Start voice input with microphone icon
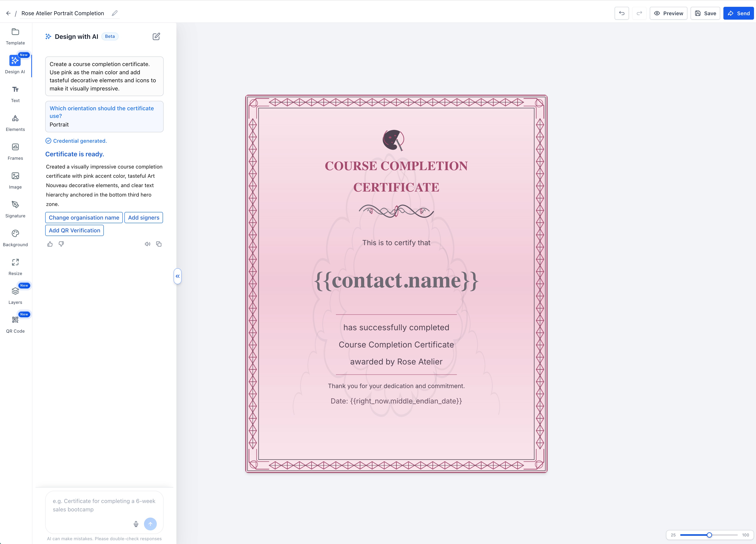The image size is (756, 544). point(136,524)
